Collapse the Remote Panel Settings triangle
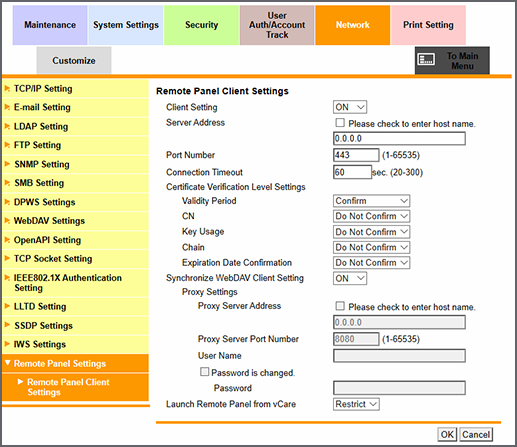517x447 pixels. pos(8,363)
